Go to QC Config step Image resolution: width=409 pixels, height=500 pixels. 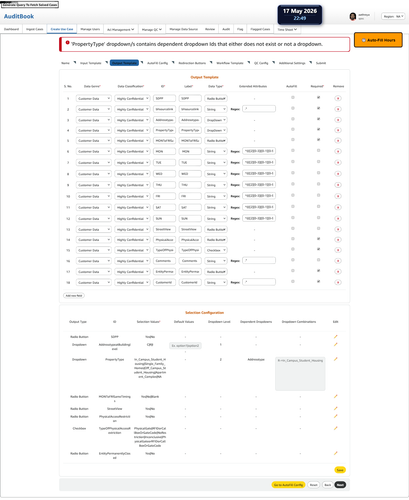(261, 63)
